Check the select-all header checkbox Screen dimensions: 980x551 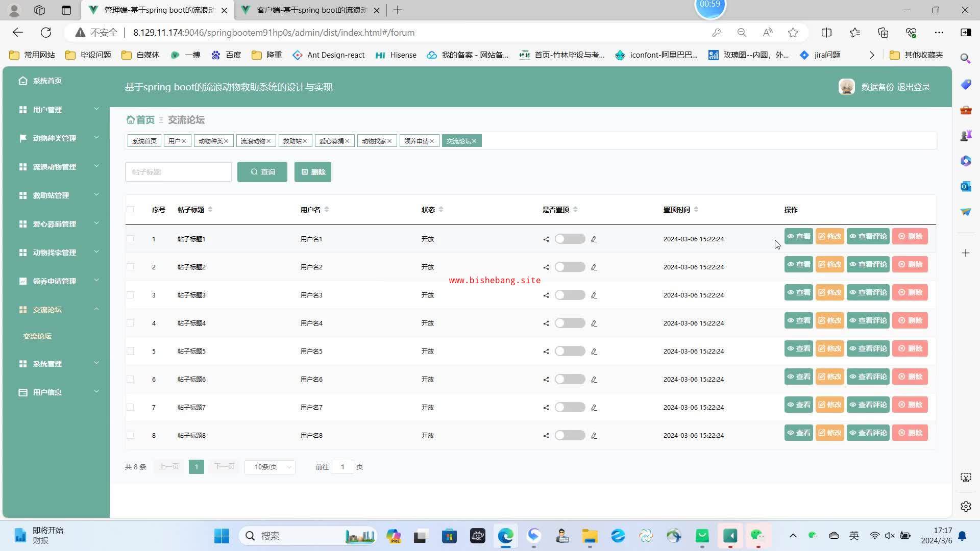pyautogui.click(x=131, y=210)
